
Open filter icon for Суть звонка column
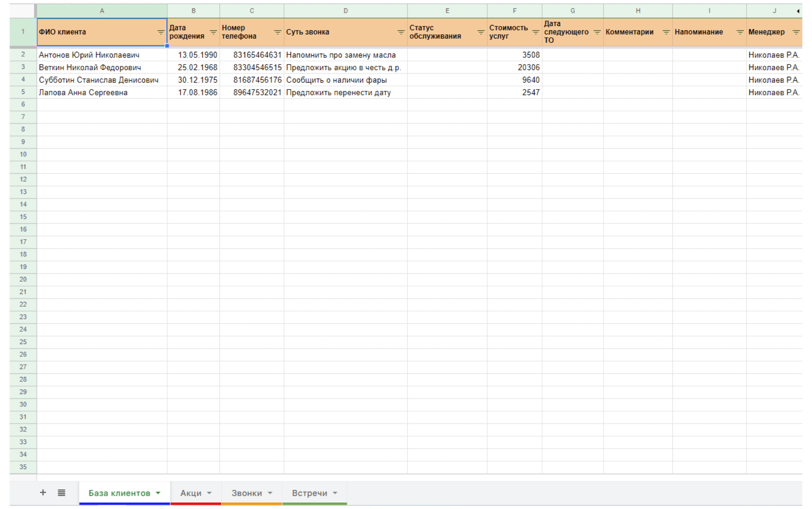(401, 32)
